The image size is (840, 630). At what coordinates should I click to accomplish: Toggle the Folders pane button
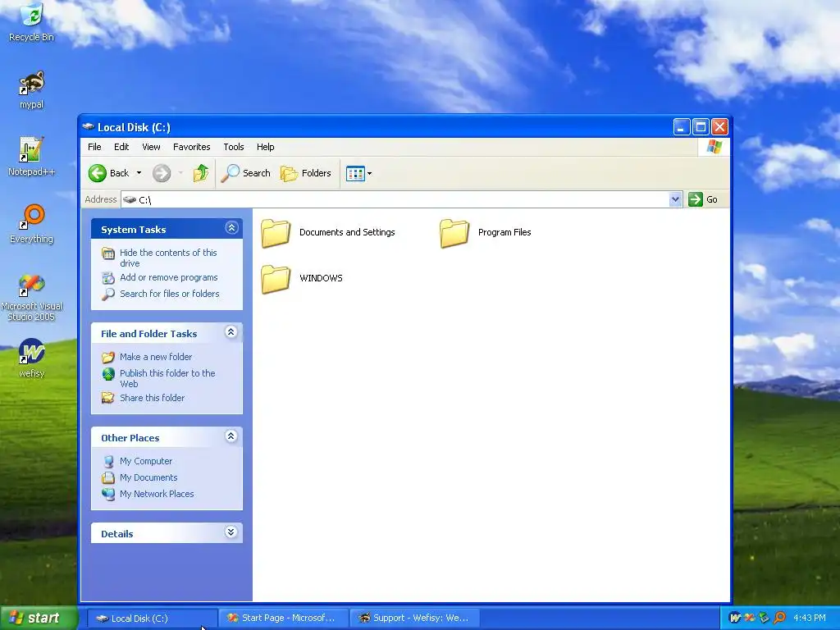tap(306, 173)
